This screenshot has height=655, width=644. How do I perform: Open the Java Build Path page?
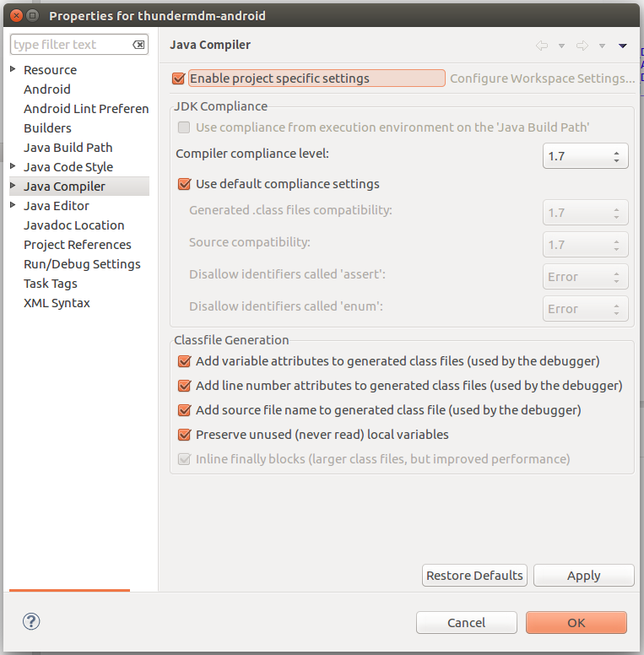[68, 148]
